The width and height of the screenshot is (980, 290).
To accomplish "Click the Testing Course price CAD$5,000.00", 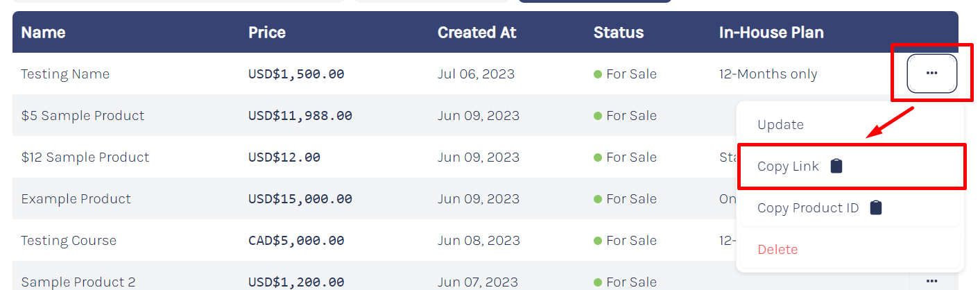I will (296, 241).
